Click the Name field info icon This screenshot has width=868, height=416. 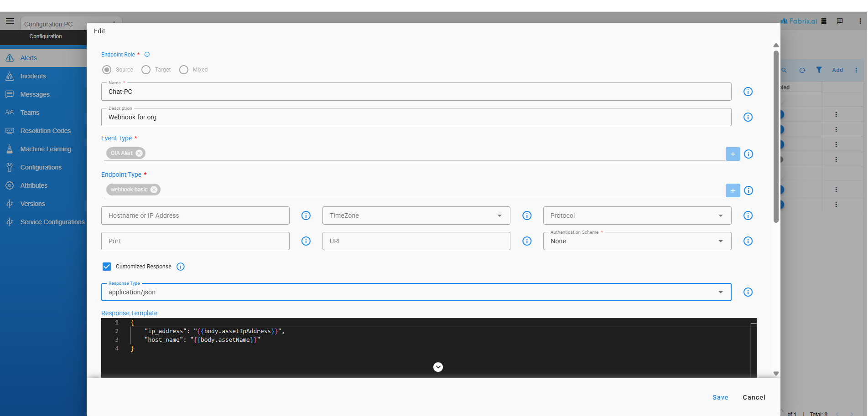pos(748,92)
